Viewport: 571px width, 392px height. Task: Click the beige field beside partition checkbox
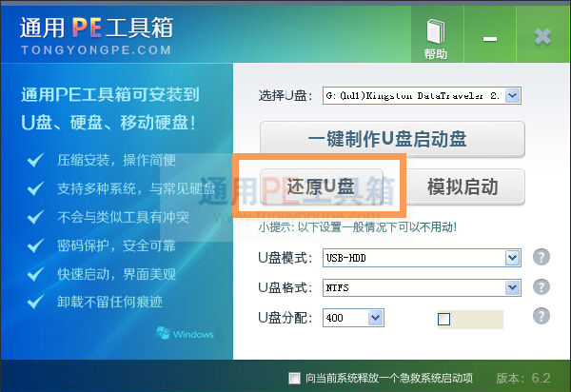pyautogui.click(x=478, y=319)
